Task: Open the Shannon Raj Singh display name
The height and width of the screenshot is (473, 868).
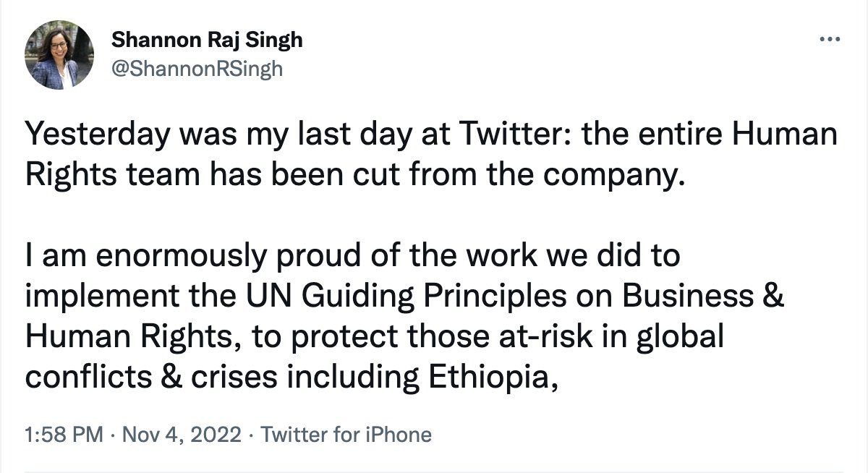Action: [207, 41]
